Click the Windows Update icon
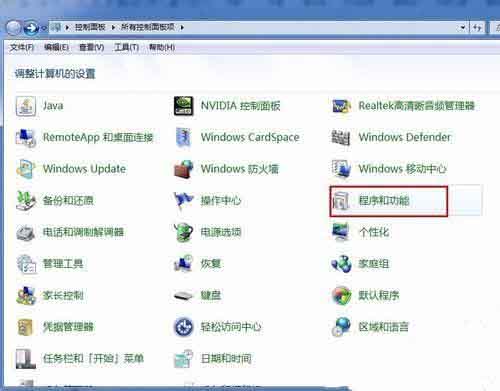The width and height of the screenshot is (500, 391). coord(26,169)
